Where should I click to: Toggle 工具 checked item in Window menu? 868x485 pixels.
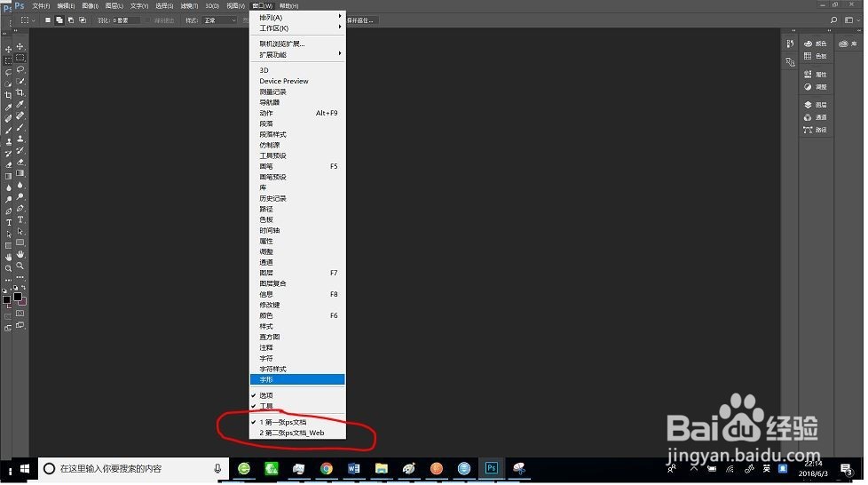pyautogui.click(x=297, y=406)
